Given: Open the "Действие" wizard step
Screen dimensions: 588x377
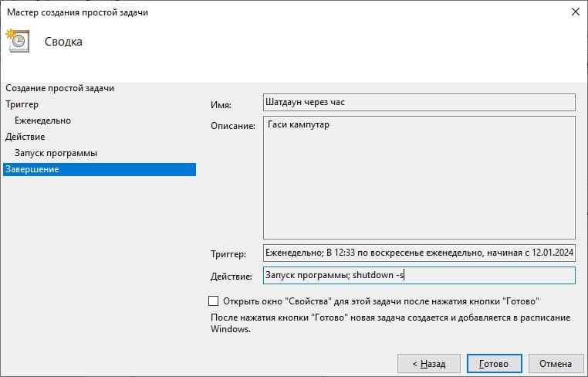Looking at the screenshot, I should coord(25,137).
